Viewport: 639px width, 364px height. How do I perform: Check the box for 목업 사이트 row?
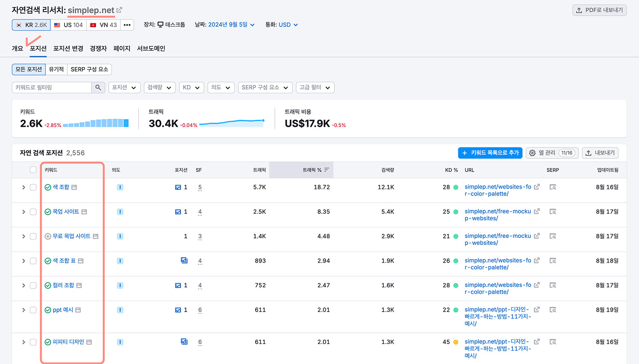click(33, 212)
